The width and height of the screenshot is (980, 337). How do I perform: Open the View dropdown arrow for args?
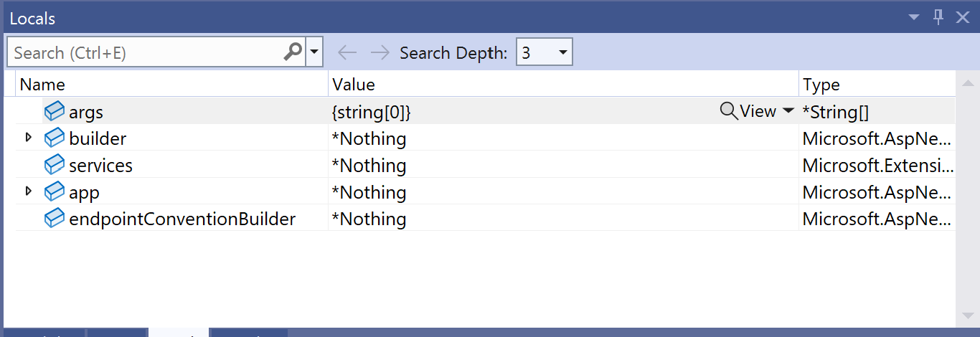click(x=788, y=111)
